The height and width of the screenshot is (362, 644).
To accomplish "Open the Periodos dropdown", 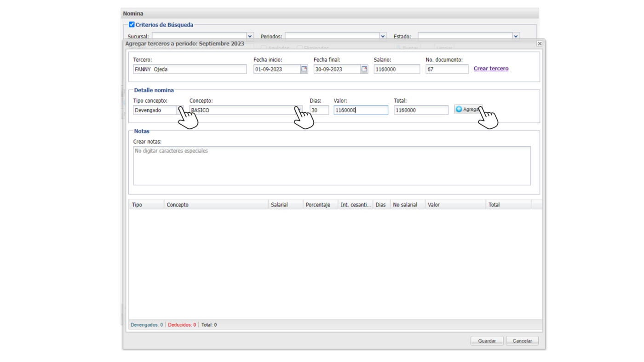I will click(382, 36).
